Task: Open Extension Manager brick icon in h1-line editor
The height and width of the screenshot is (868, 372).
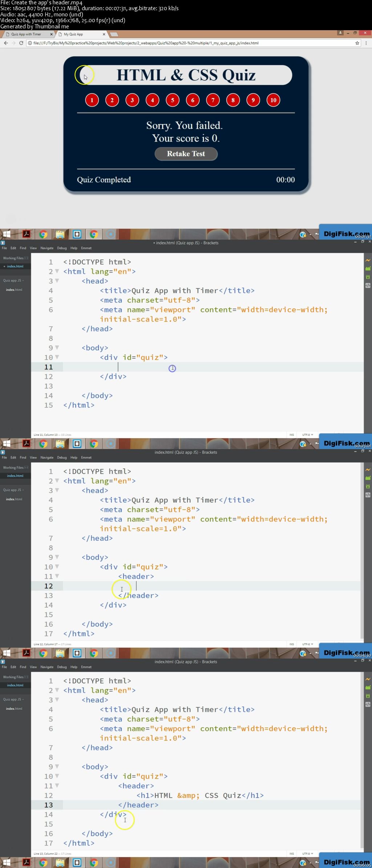Action: coord(368,688)
